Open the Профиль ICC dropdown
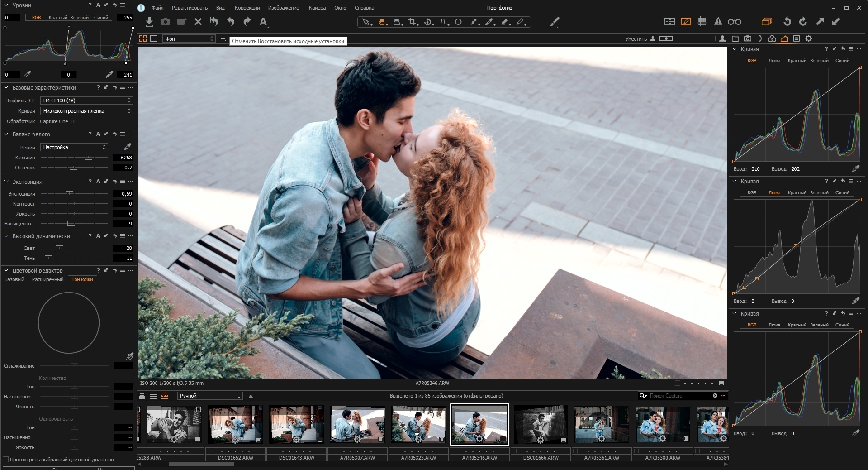Viewport: 868px width, 470px height. point(86,101)
